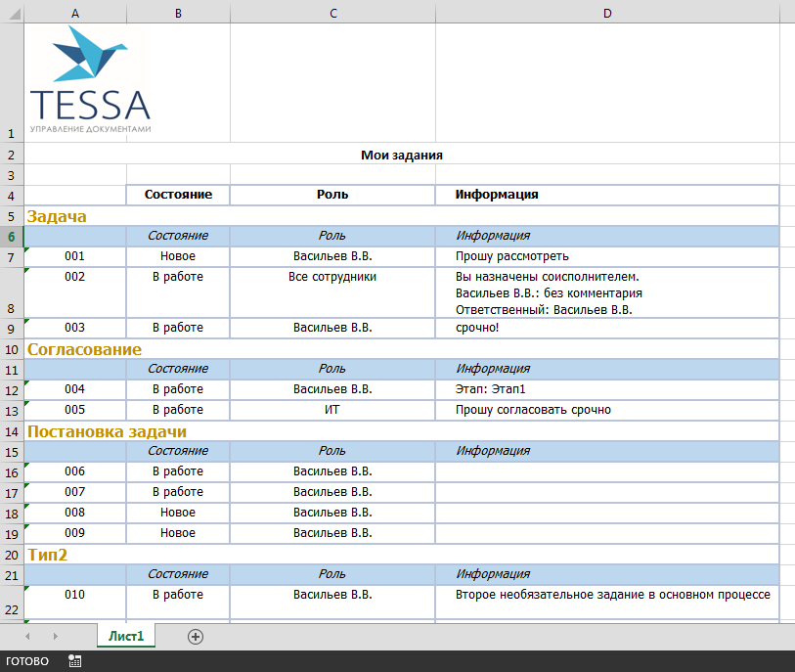Select bold Информация header in row 4

(607, 195)
